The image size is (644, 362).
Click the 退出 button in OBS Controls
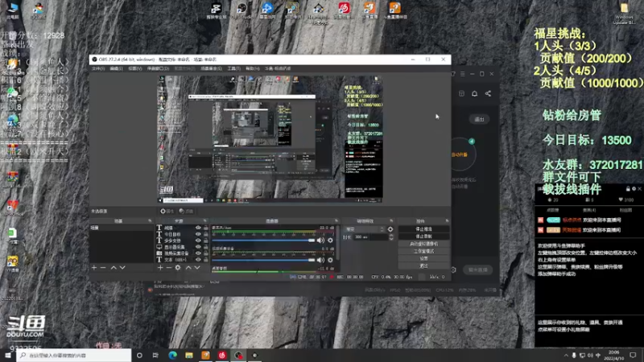[423, 266]
